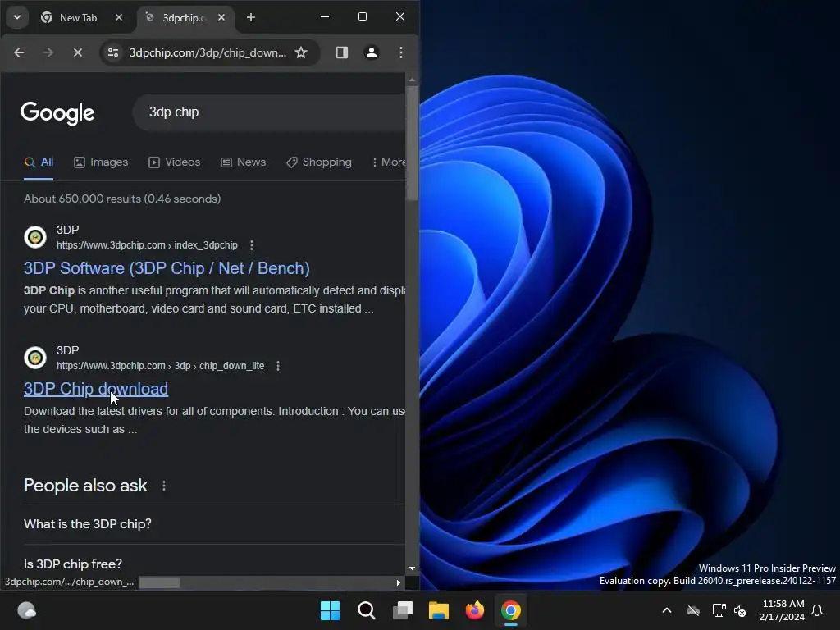This screenshot has width=840, height=630.
Task: Go back to the previous page
Action: (x=19, y=52)
